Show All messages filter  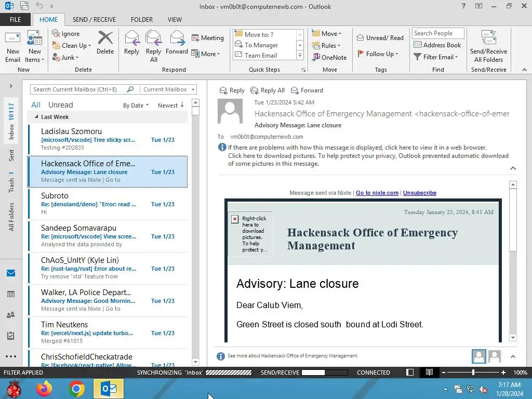pos(36,105)
